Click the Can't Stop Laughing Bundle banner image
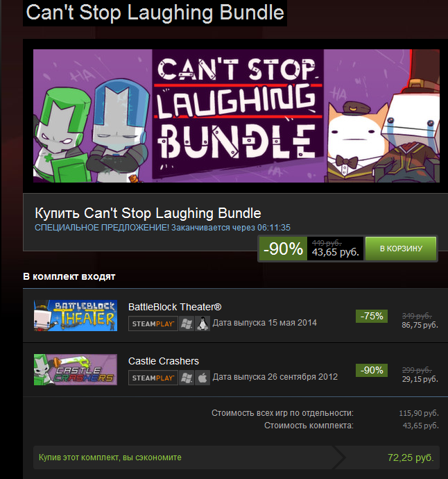The image size is (448, 479). (236, 116)
